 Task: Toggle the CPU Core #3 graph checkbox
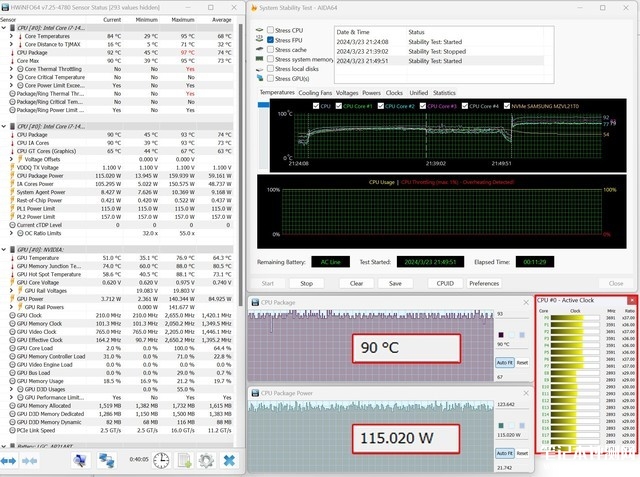pyautogui.click(x=423, y=106)
